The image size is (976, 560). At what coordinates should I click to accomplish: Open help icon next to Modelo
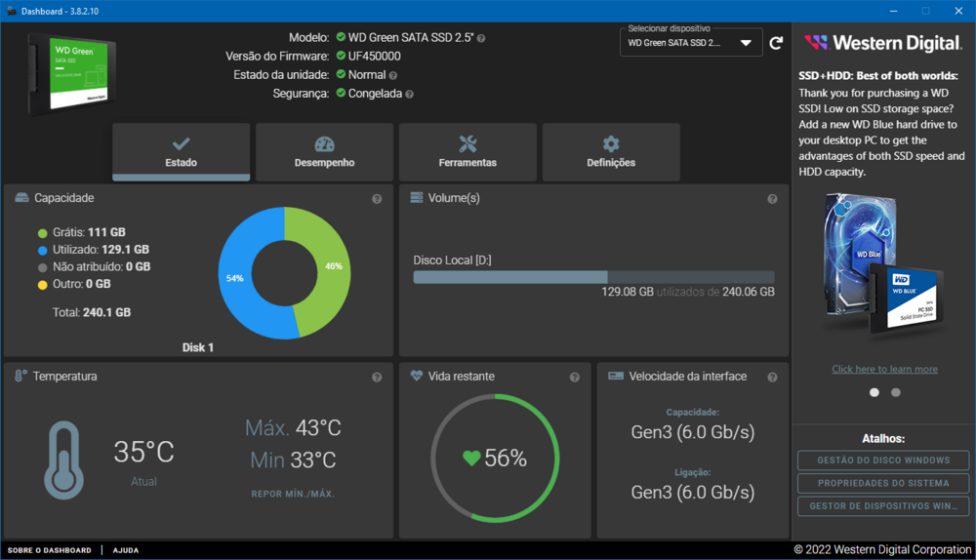click(x=481, y=38)
